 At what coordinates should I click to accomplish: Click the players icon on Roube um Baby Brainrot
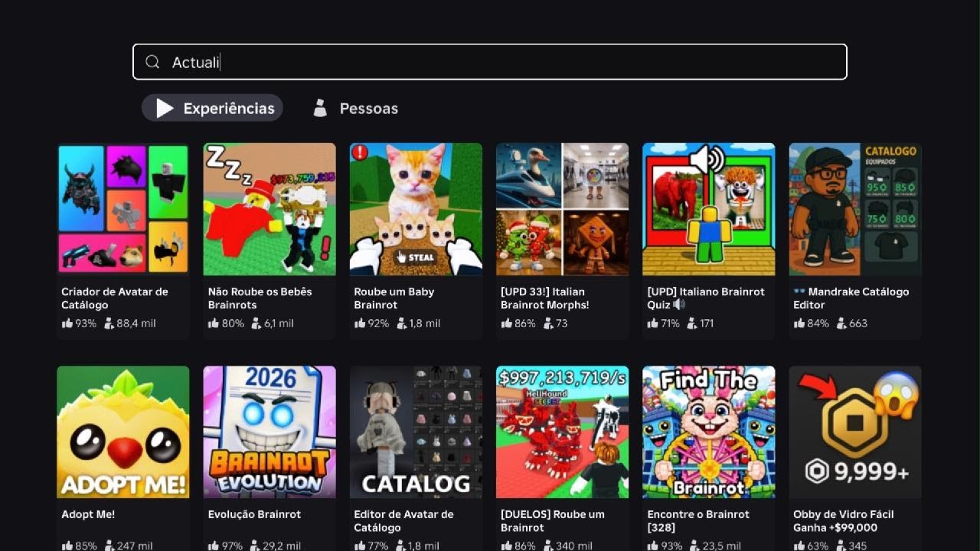click(x=401, y=323)
